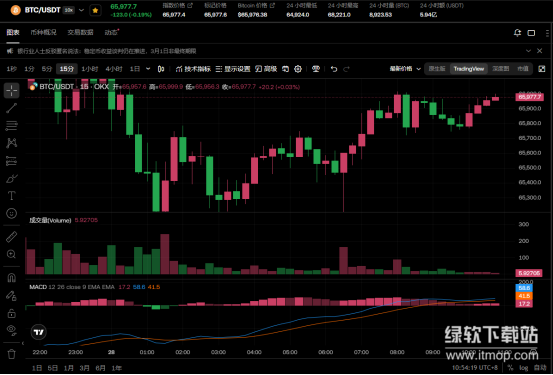Image resolution: width=553 pixels, height=375 pixels.
Task: Select the ruler measure tool
Action: coord(11,237)
